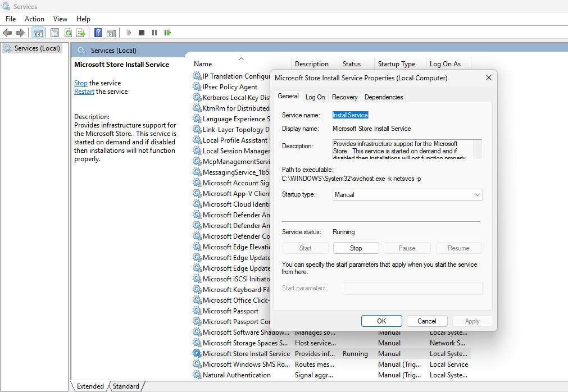Screen dimensions: 568x392
Task: Open Help via the blue question mark icon
Action: [x=98, y=33]
